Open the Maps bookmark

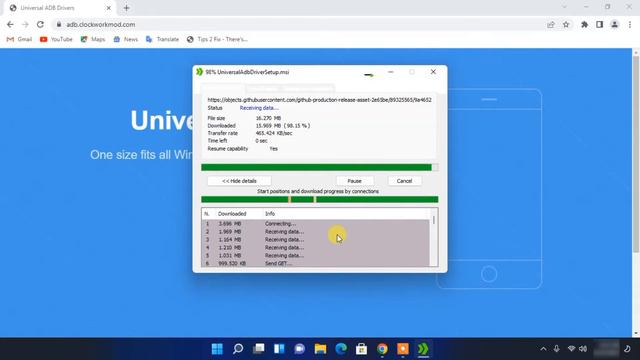click(93, 39)
